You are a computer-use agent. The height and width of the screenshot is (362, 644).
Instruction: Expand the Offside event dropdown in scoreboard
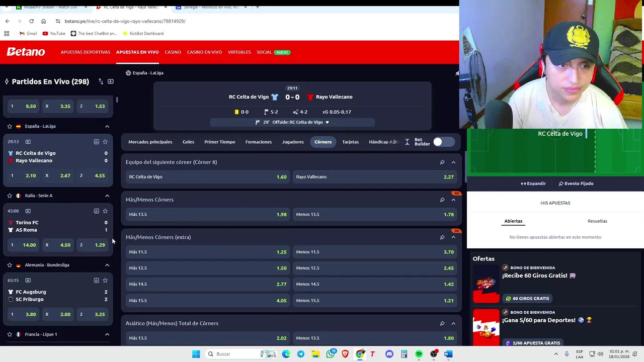[x=327, y=122]
